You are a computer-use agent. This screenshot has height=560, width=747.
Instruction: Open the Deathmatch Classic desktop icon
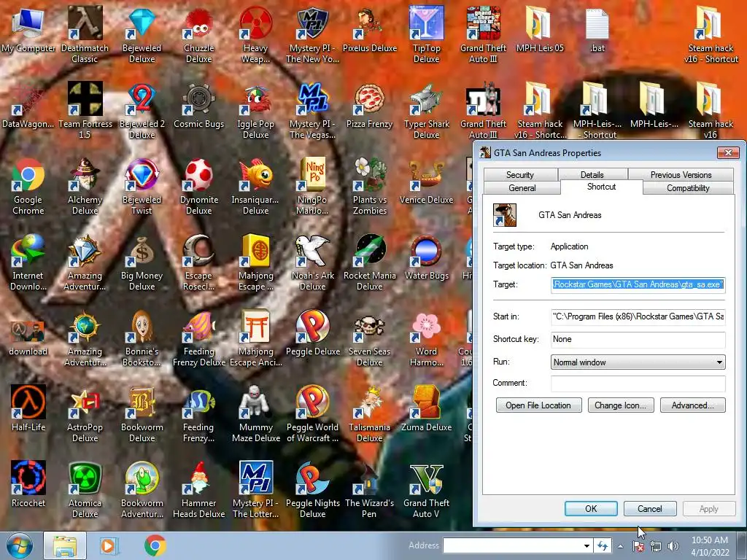pyautogui.click(x=85, y=23)
